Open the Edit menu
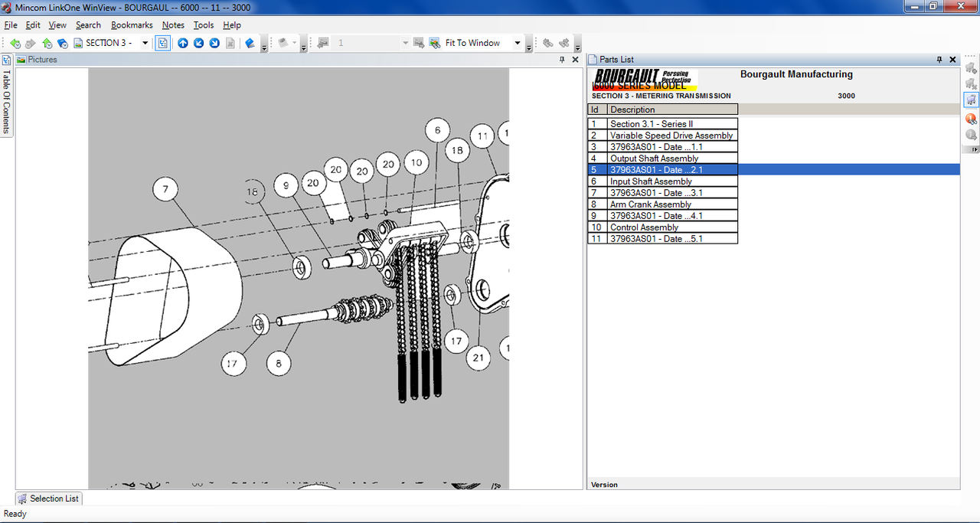The height and width of the screenshot is (523, 980). pyautogui.click(x=33, y=25)
